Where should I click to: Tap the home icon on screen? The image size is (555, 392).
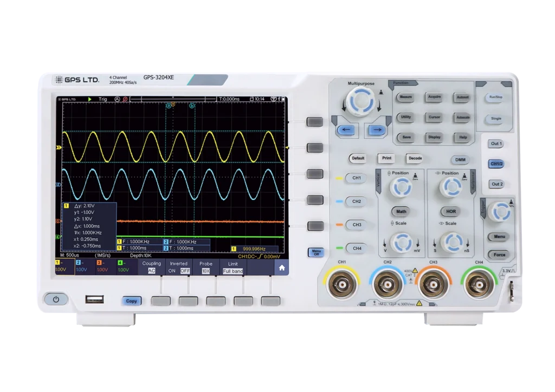[x=281, y=267]
